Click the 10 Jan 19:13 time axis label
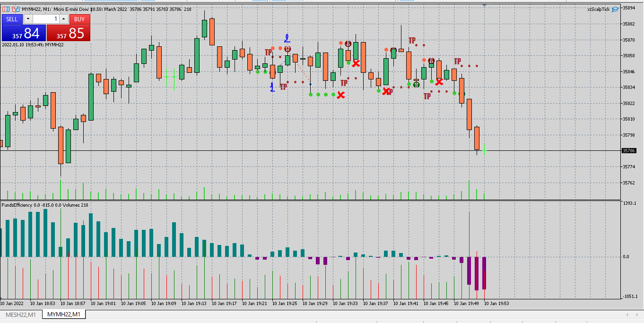 194,303
